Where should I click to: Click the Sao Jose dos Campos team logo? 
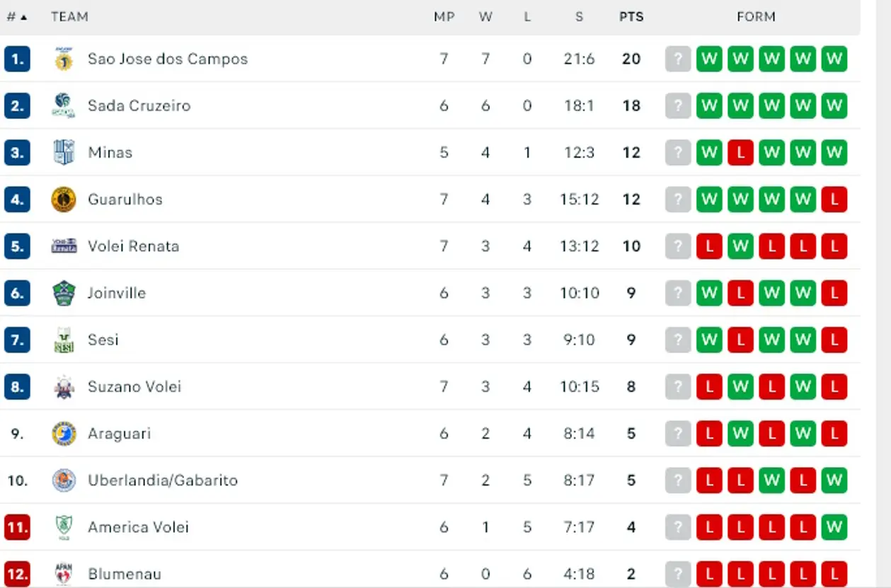point(64,59)
